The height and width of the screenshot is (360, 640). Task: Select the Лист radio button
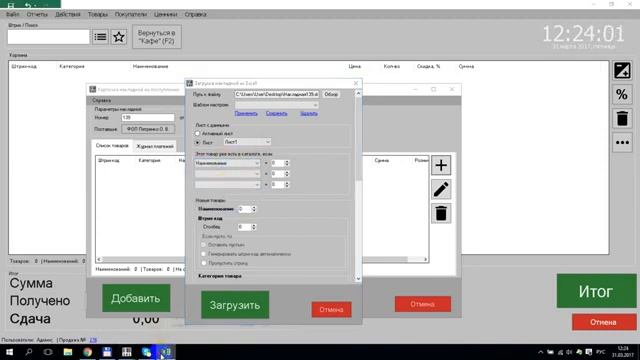click(x=198, y=142)
